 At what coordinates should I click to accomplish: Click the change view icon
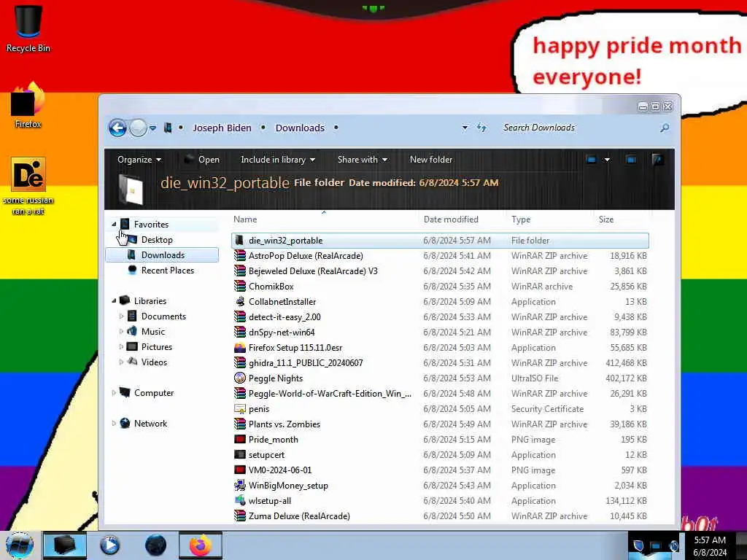[x=591, y=160]
